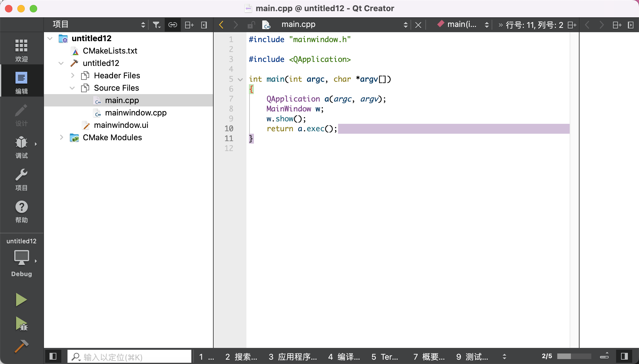This screenshot has width=639, height=364.
Task: Click the locator input field
Action: (130, 357)
